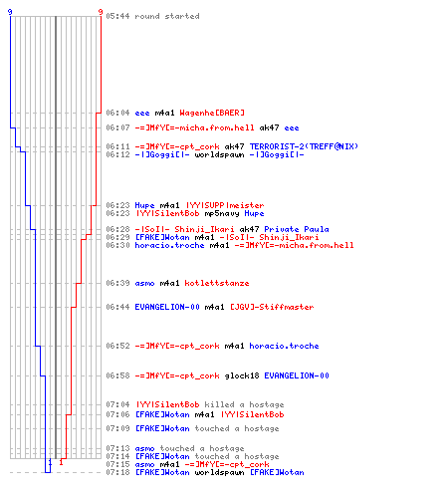Click horacio.troche at 06:30 event
This screenshot has height=498, width=448.
[x=169, y=245]
